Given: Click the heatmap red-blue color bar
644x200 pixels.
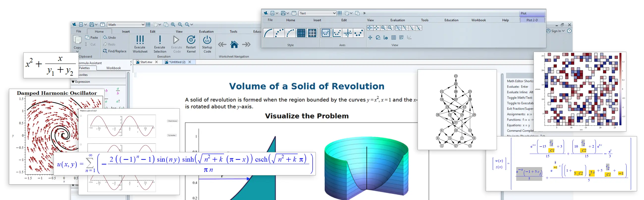Looking at the screenshot, I should tap(620, 89).
